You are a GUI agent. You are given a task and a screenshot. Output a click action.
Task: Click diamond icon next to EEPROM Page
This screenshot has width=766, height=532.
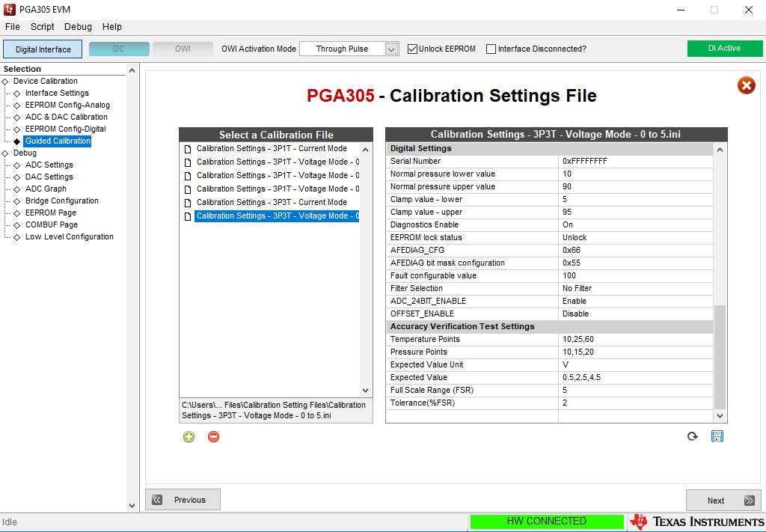(17, 213)
